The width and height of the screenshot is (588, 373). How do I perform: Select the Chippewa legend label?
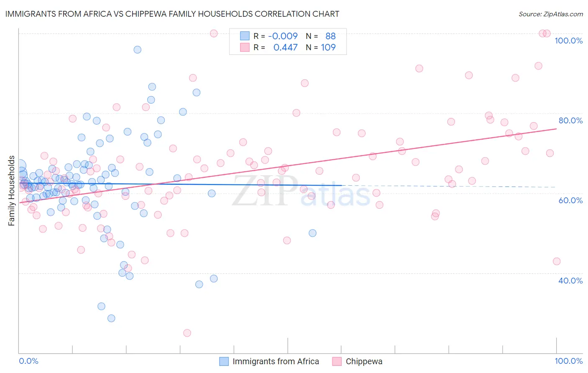(364, 361)
